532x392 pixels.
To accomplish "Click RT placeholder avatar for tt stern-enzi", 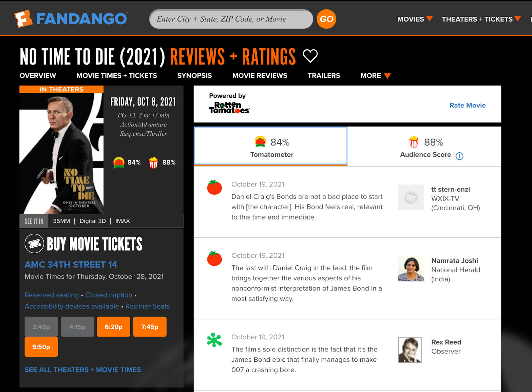I will pyautogui.click(x=411, y=197).
